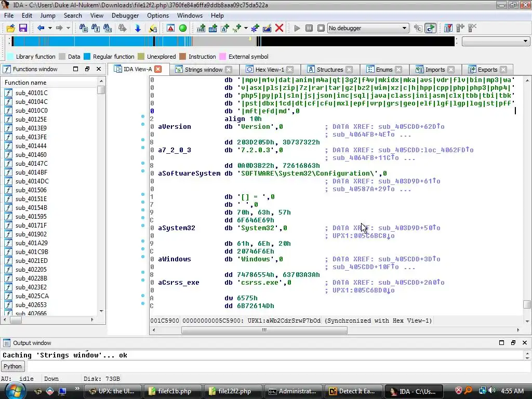The height and width of the screenshot is (399, 532).
Task: Switch to the Exports tab
Action: [x=487, y=70]
